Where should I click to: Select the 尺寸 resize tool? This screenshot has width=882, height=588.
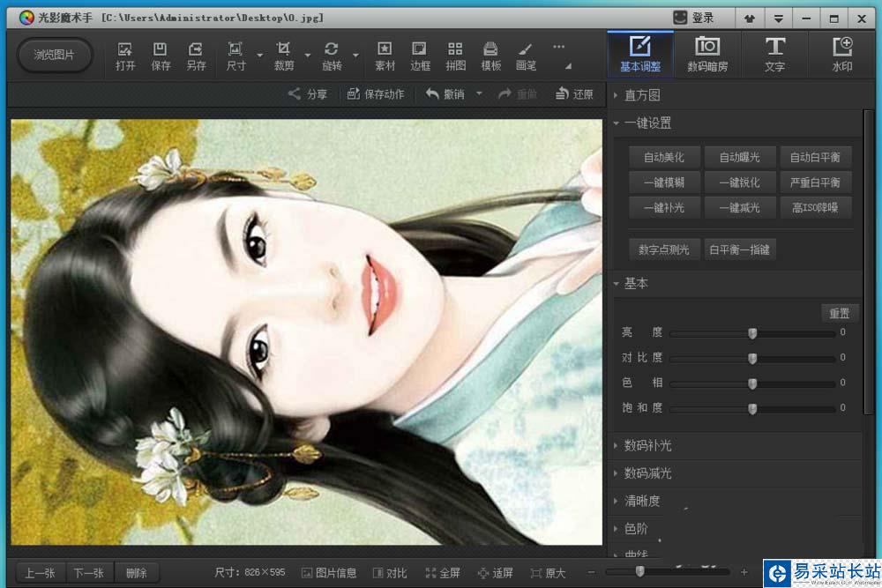click(x=235, y=56)
